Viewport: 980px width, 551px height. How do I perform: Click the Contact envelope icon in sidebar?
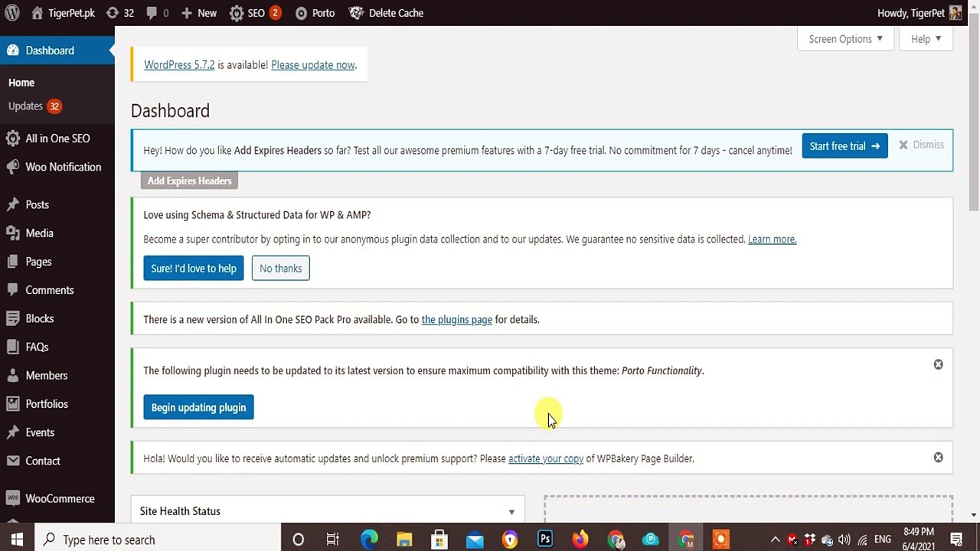(12, 461)
